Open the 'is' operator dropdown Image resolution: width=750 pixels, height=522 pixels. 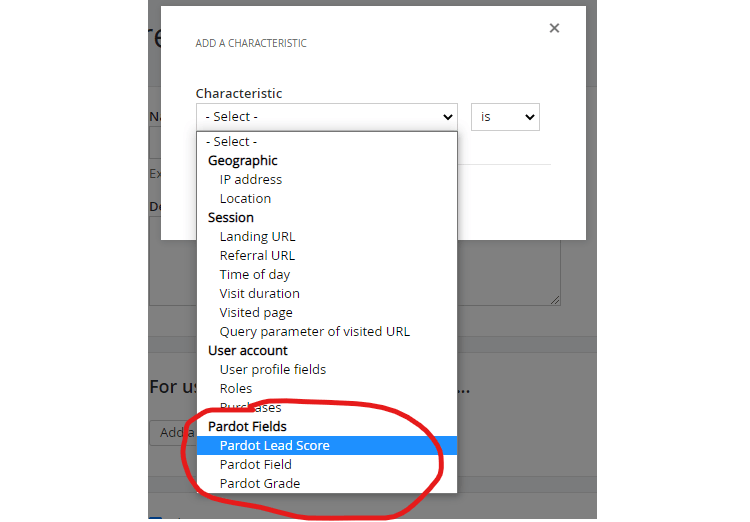[505, 117]
